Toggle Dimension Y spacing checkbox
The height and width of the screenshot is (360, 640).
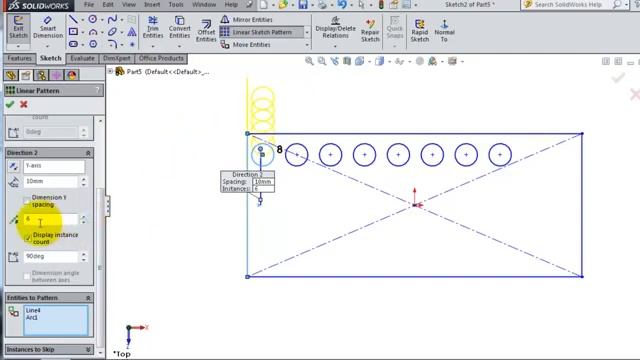pos(27,200)
